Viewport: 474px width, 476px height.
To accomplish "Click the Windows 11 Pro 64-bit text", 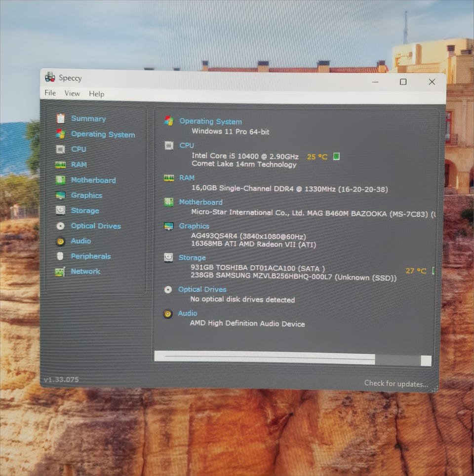I will click(230, 131).
